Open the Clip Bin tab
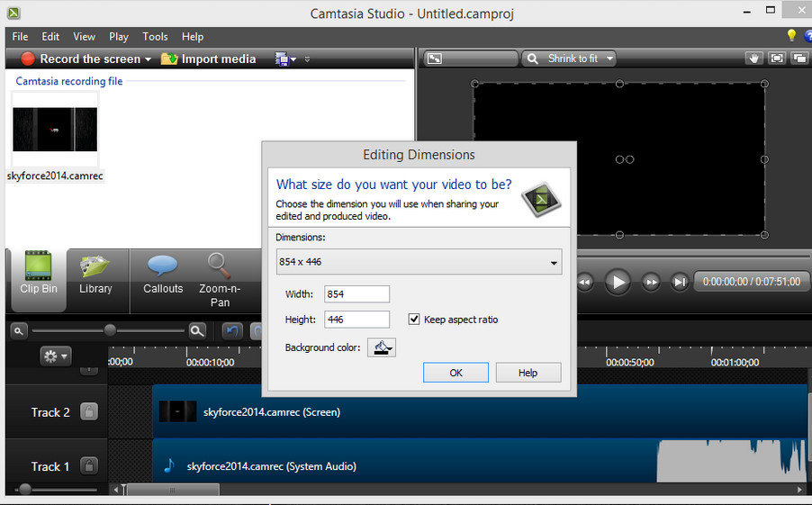Viewport: 812px width, 505px height. [x=39, y=280]
